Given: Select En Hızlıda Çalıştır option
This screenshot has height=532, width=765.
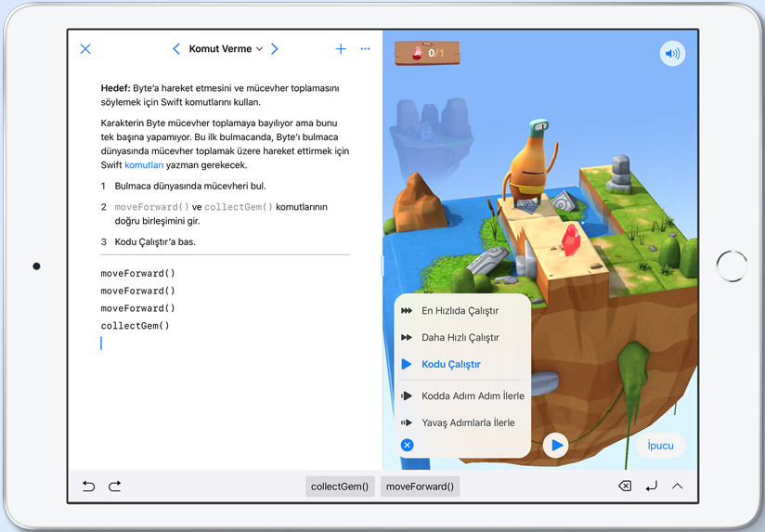Looking at the screenshot, I should (460, 311).
